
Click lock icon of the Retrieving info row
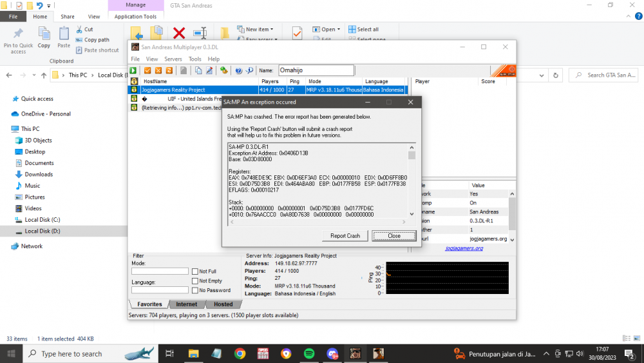click(134, 107)
